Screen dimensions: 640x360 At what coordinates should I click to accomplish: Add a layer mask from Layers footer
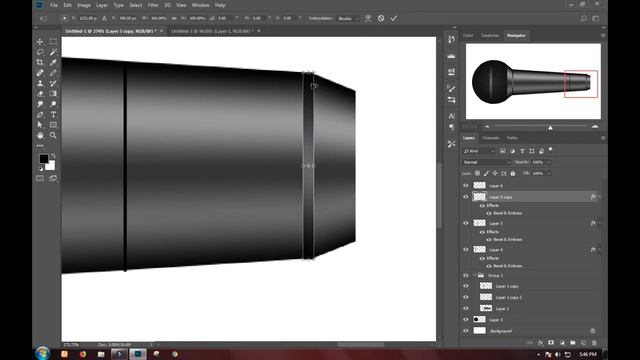coord(551,343)
